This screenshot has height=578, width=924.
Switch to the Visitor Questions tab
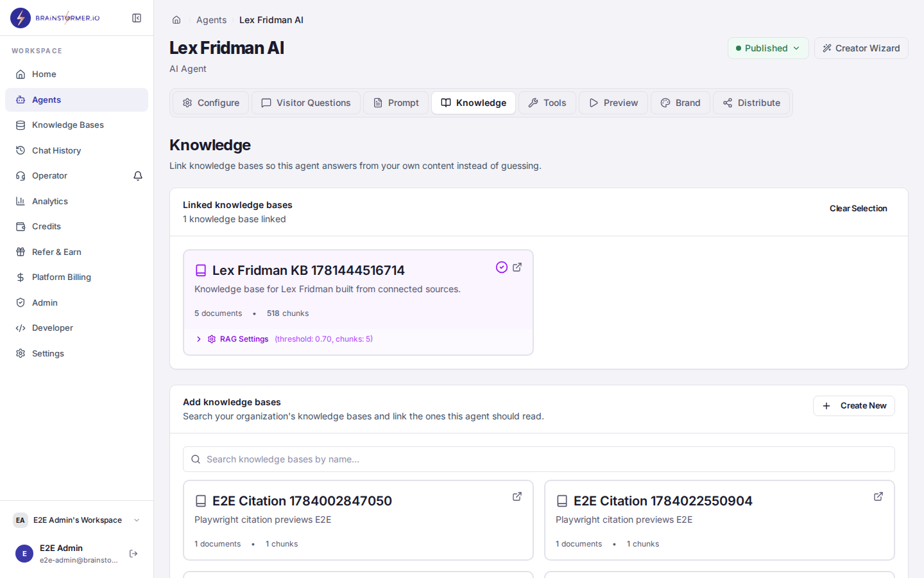[306, 103]
